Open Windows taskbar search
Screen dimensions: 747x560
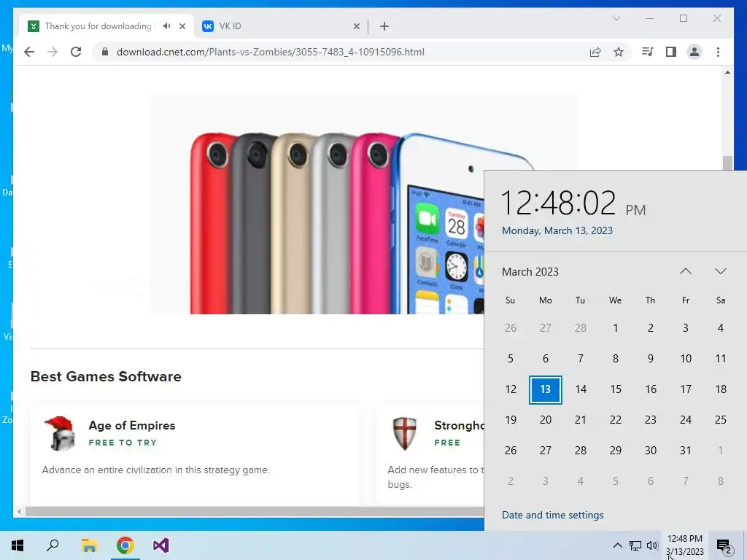53,545
